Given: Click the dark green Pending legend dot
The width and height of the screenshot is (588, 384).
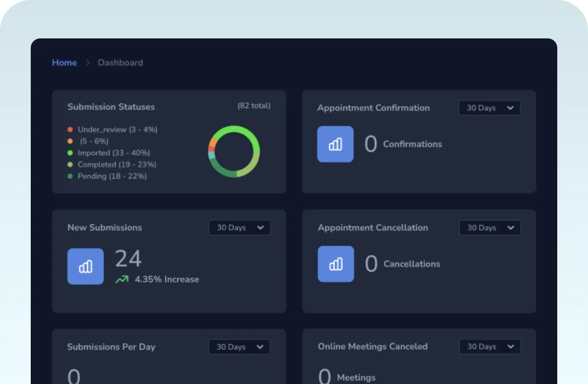Looking at the screenshot, I should point(70,176).
